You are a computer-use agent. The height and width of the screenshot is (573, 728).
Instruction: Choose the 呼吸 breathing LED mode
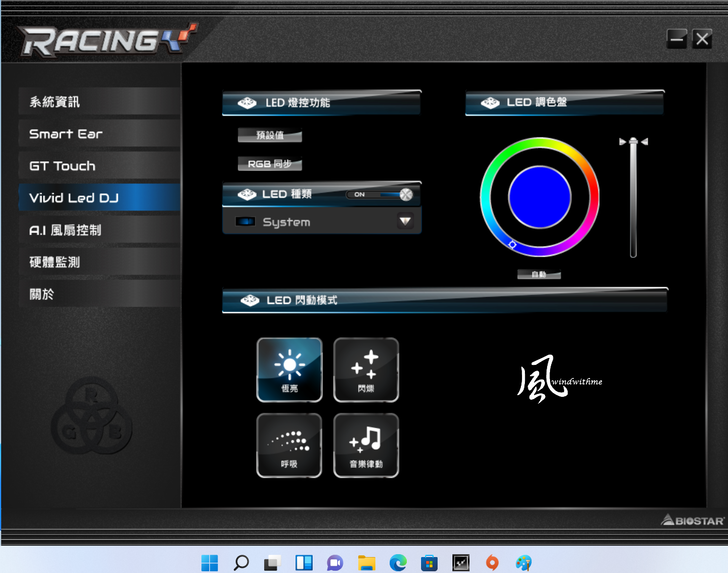click(x=289, y=445)
